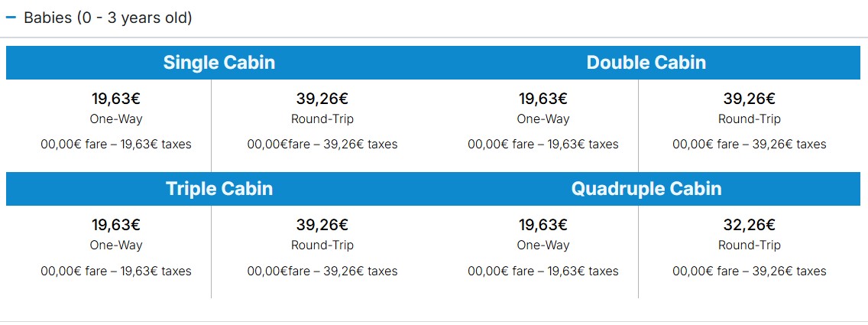
Task: Click Quadruple Cabin Round-Trip 32,26€ price
Action: (x=749, y=226)
